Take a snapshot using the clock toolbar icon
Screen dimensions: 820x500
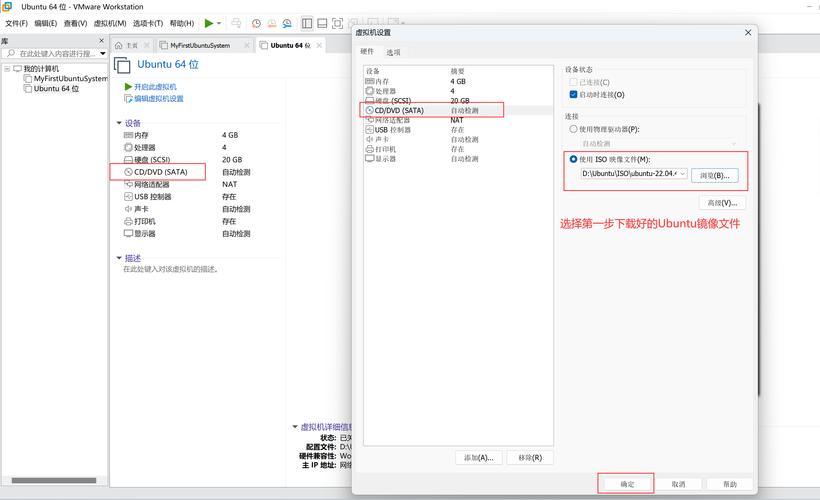tap(256, 23)
